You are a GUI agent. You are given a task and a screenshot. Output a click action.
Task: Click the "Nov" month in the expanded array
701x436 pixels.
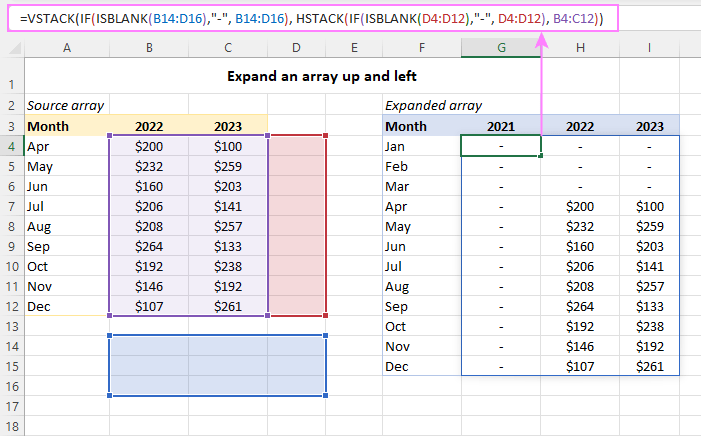click(x=397, y=347)
